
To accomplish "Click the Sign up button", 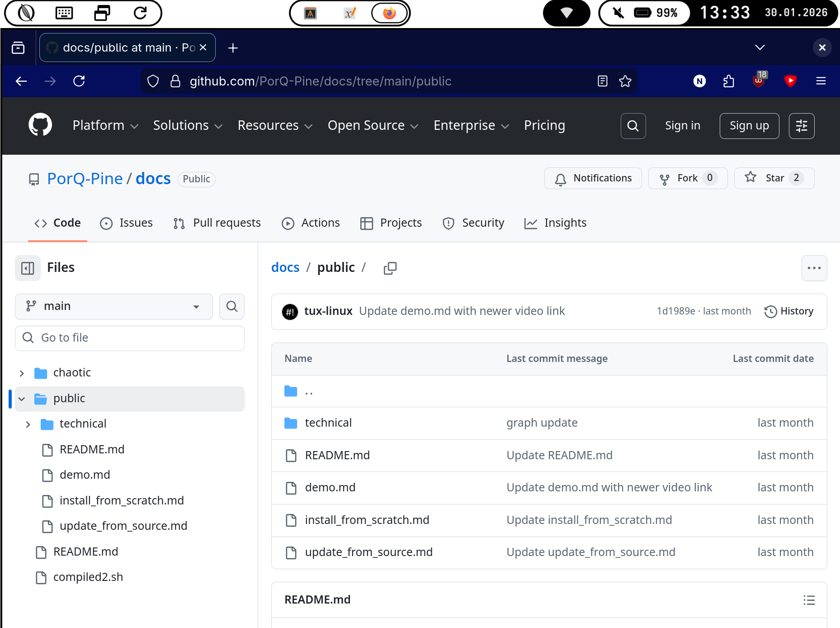I will coord(749,126).
